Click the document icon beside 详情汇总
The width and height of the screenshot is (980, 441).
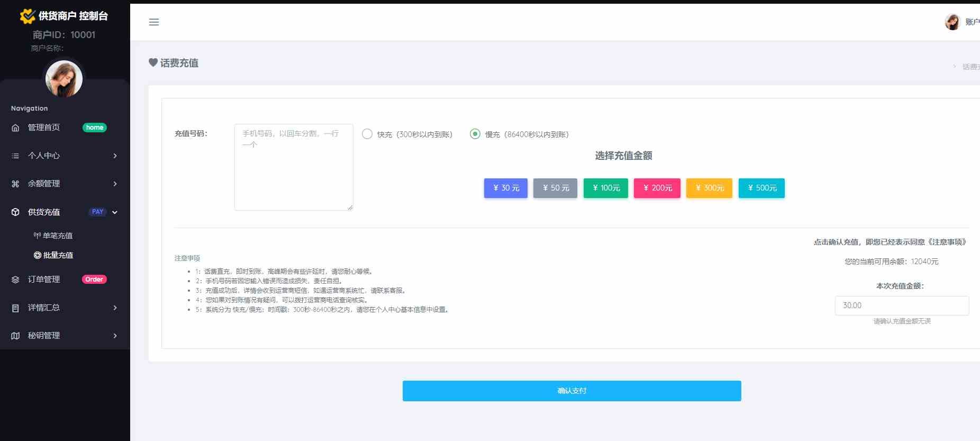click(15, 308)
